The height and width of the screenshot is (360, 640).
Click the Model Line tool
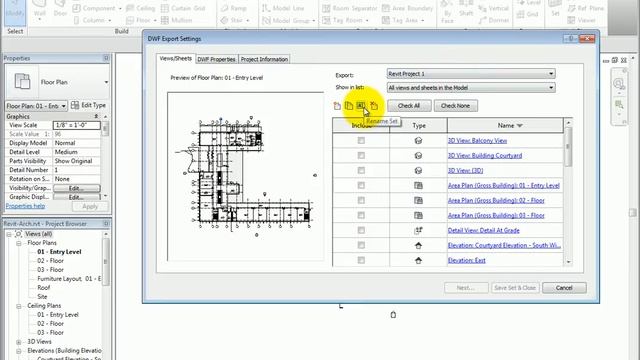point(283,8)
